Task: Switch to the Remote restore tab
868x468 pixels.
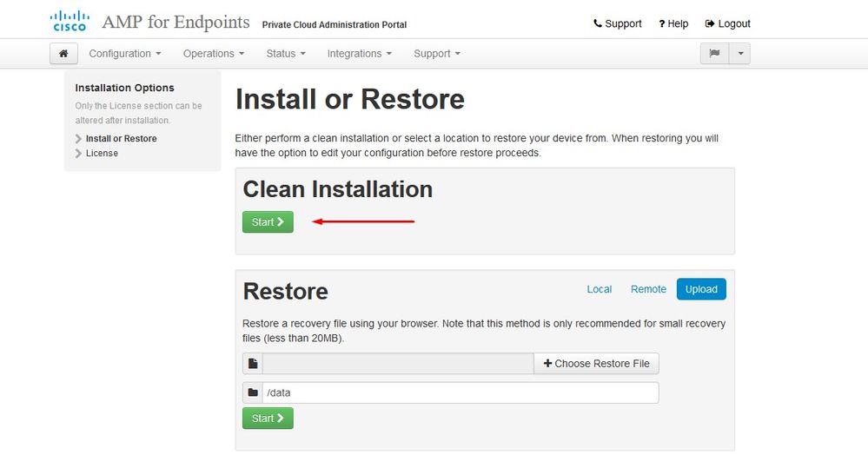Action: (x=648, y=289)
